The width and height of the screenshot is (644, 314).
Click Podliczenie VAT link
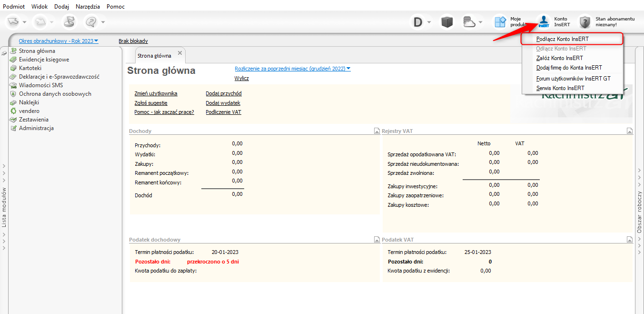coord(223,112)
